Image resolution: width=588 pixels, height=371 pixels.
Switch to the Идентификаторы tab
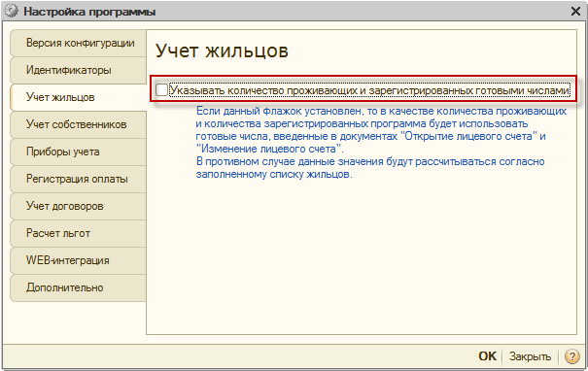point(79,71)
